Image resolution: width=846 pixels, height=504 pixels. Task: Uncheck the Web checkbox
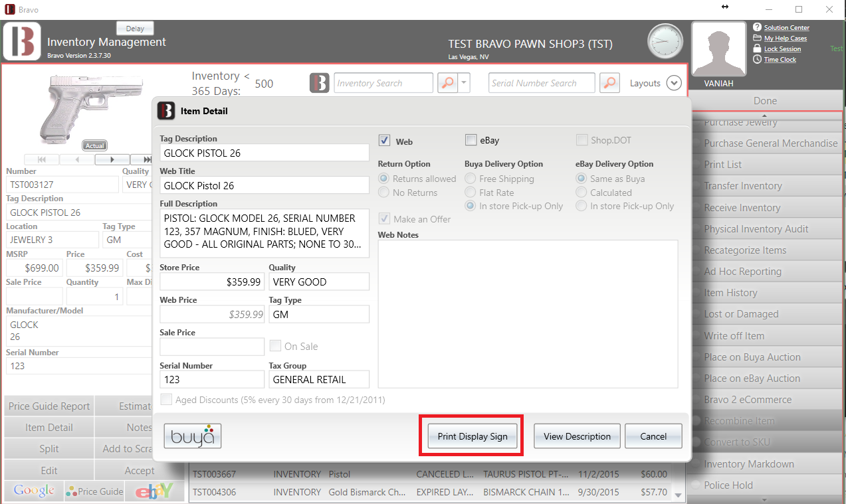[384, 140]
